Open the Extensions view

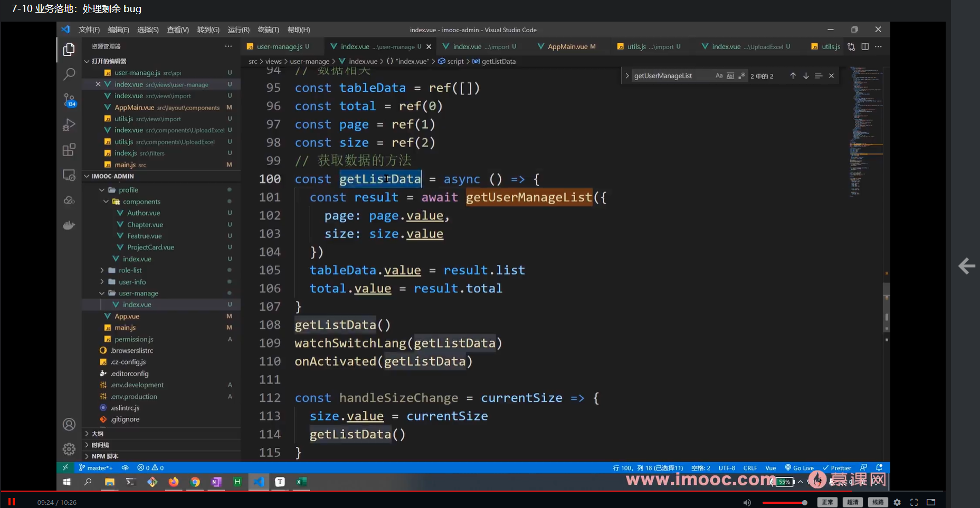pos(69,150)
